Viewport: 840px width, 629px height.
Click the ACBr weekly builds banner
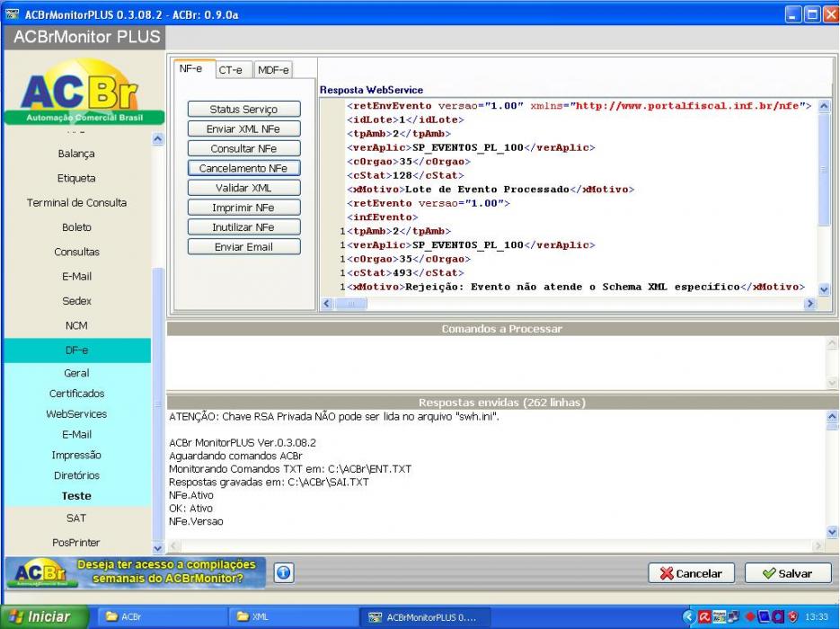click(x=136, y=572)
